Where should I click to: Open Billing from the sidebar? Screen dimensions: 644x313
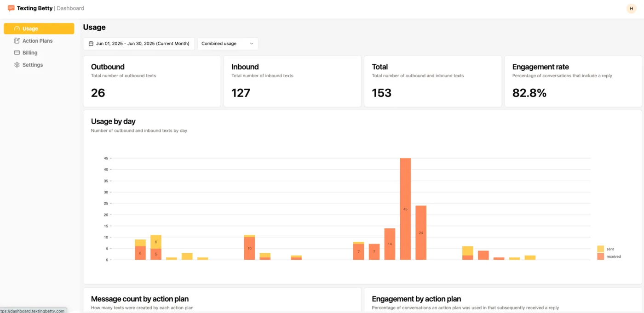[39, 53]
